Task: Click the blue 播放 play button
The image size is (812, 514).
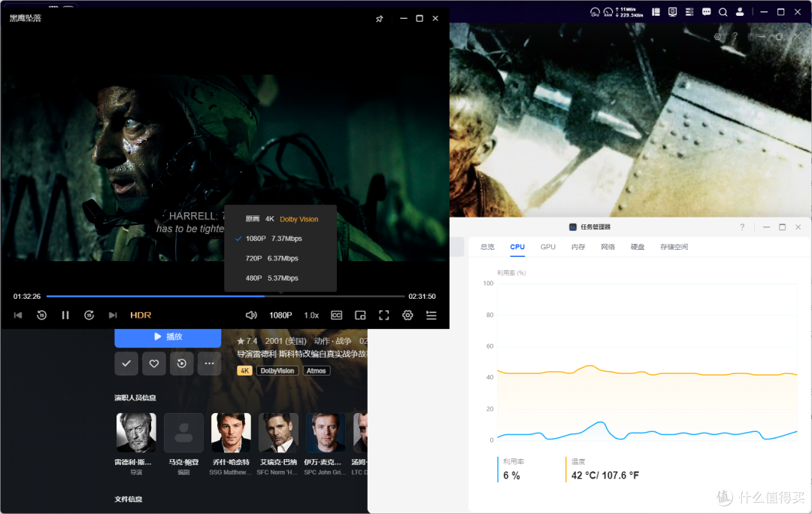Action: pos(168,337)
